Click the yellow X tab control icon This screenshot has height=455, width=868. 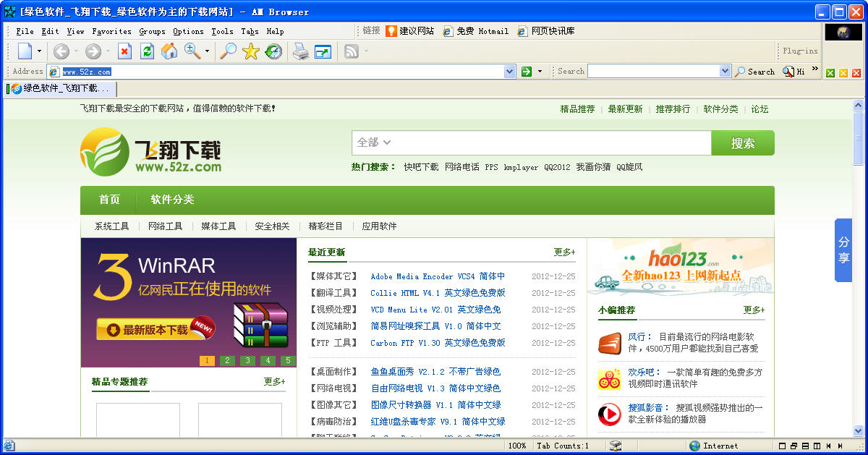click(843, 73)
